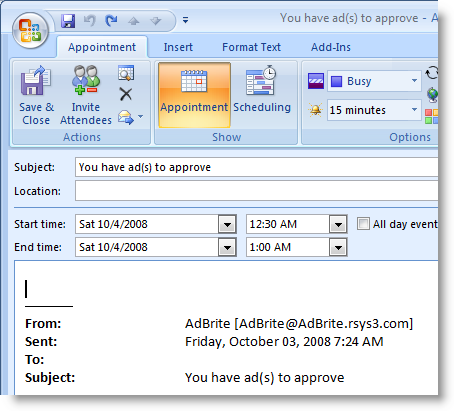
Task: Open the Format Text tab
Action: [x=252, y=47]
